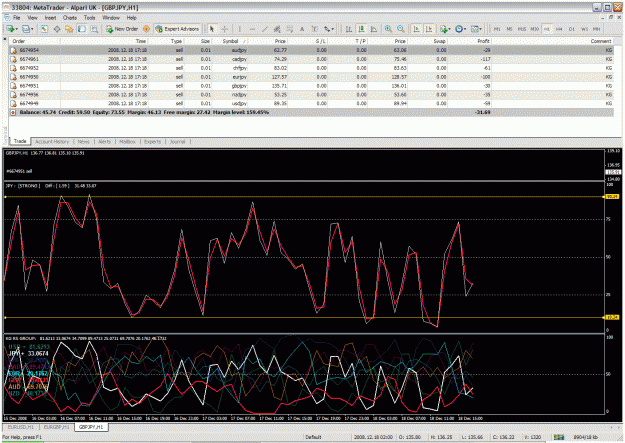The width and height of the screenshot is (625, 443).
Task: Sort orders by Profit column header
Action: pos(483,41)
